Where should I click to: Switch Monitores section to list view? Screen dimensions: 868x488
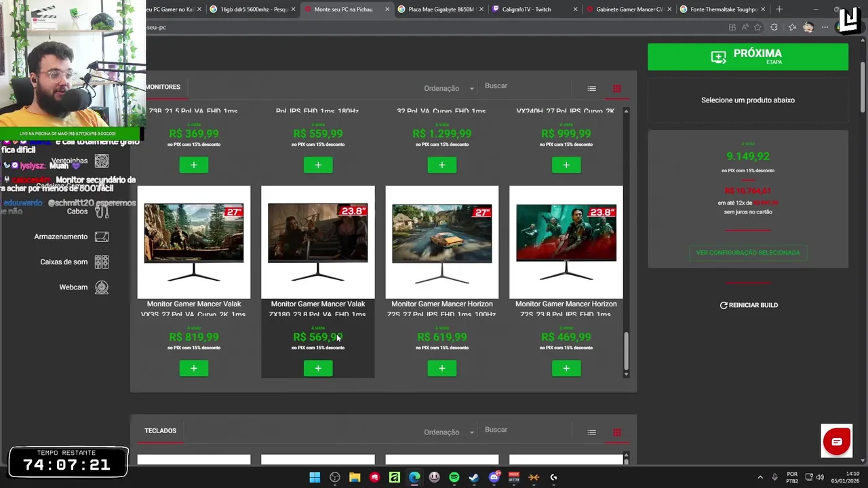(x=591, y=88)
